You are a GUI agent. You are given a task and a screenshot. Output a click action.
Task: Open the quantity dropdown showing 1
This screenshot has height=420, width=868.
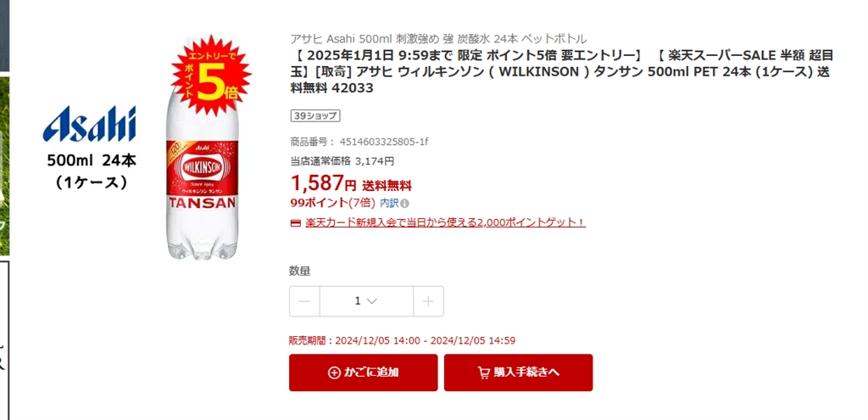click(366, 301)
